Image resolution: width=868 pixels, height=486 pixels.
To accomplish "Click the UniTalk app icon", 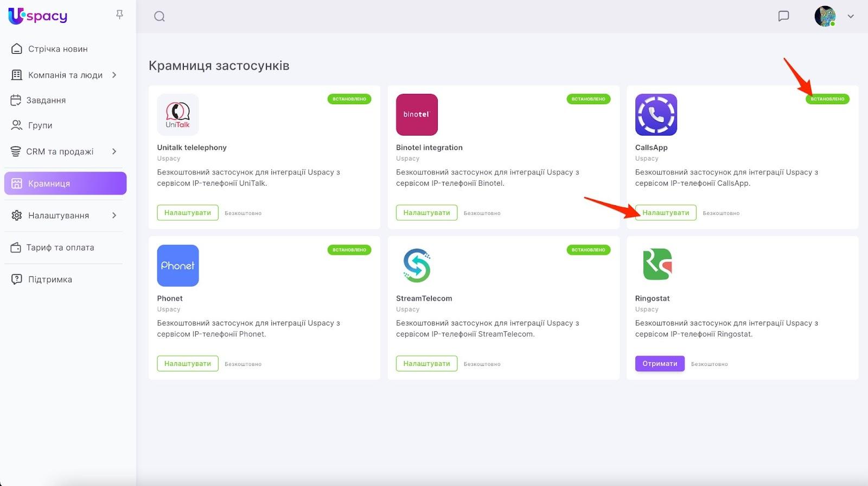I will pyautogui.click(x=178, y=115).
